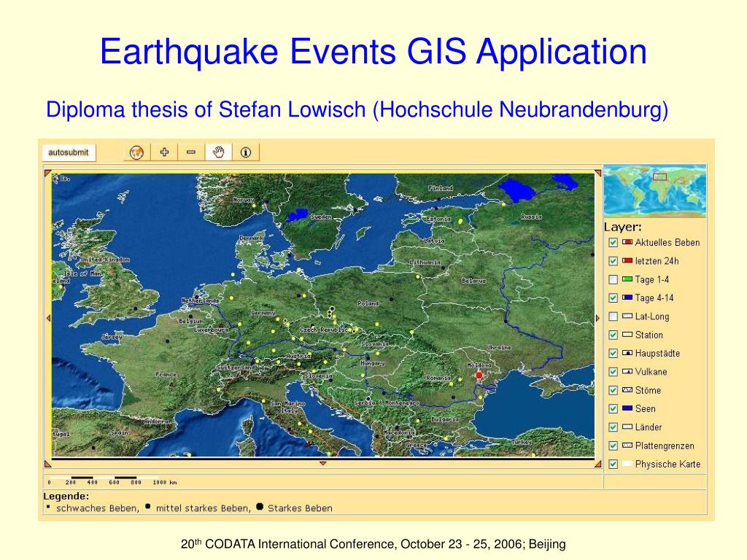Toggle the Station layer checkbox
The height and width of the screenshot is (560, 747).
pos(613,335)
